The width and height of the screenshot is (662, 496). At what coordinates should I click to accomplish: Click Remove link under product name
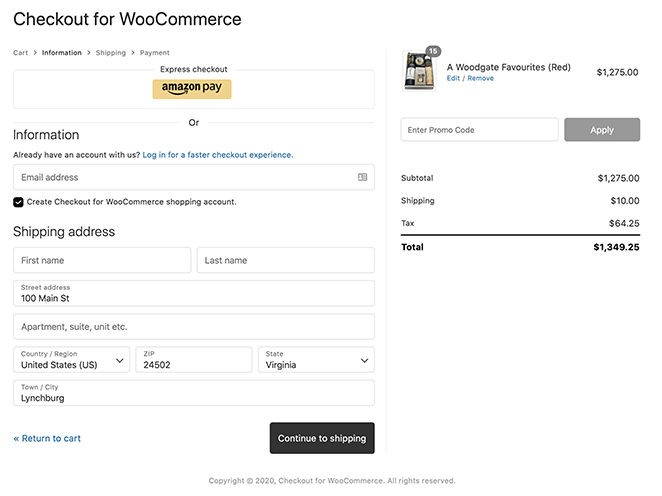click(x=480, y=78)
